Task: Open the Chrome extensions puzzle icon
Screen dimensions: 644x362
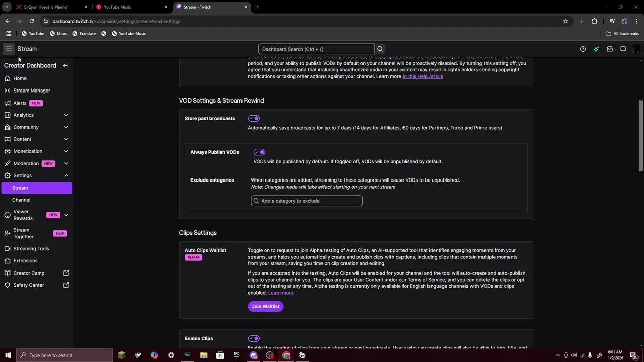Action: click(595, 21)
